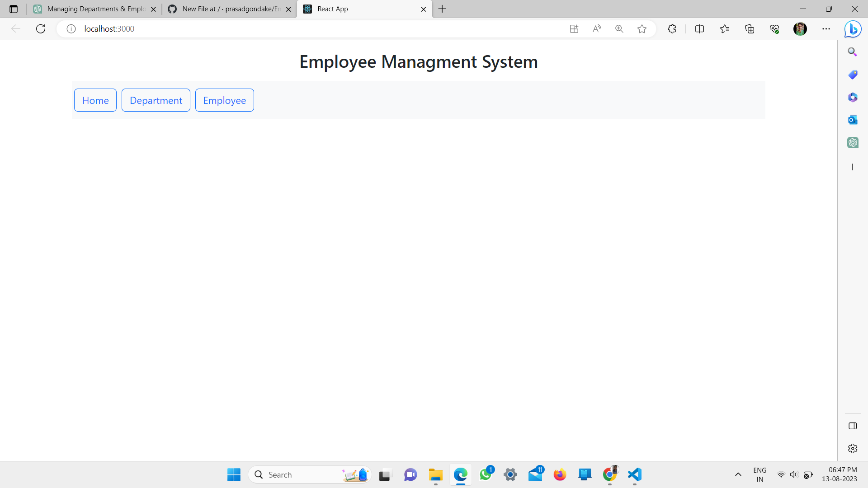The height and width of the screenshot is (488, 868).
Task: Switch to the GitHub New File tab
Action: click(x=226, y=9)
